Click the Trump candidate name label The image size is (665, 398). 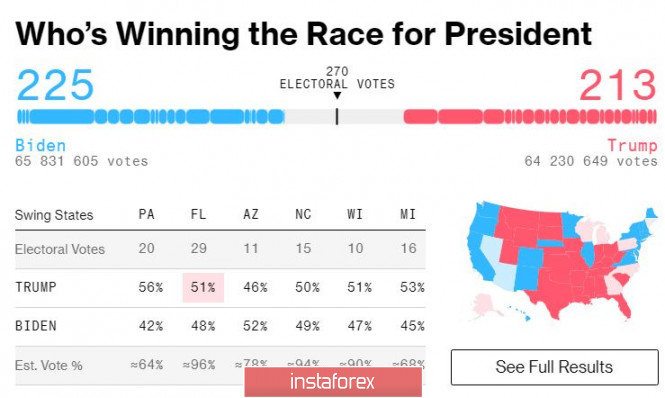point(632,146)
